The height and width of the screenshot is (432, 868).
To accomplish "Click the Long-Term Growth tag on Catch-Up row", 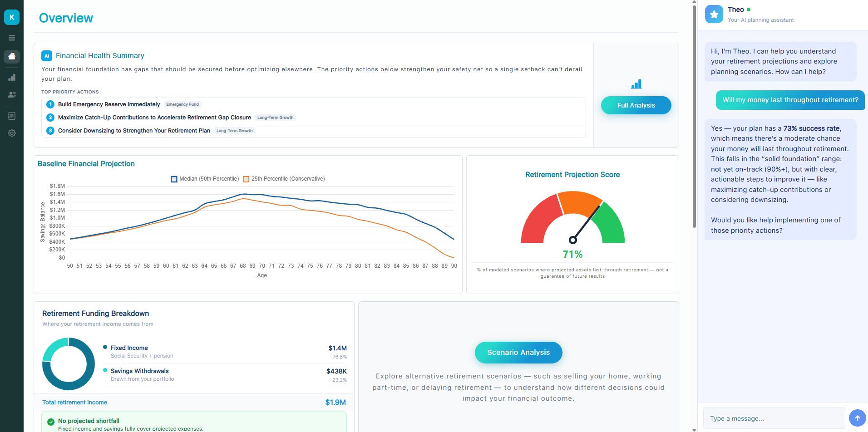I will coord(275,118).
